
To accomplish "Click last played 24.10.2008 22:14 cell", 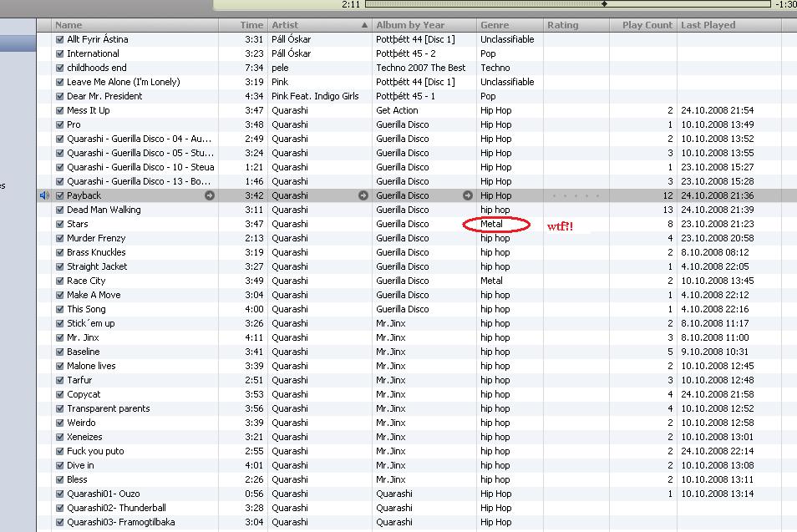I will click(717, 451).
